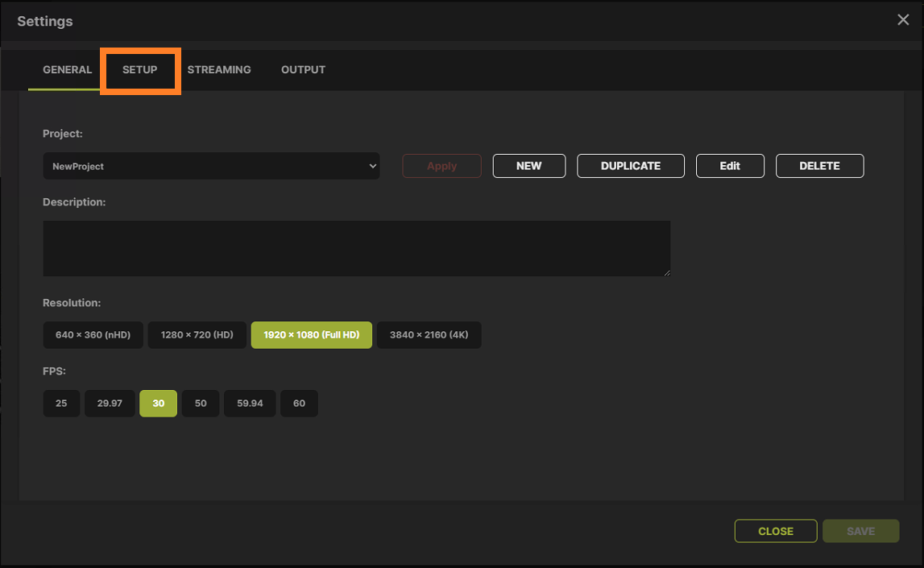924x568 pixels.
Task: Create a NEW project
Action: pyautogui.click(x=528, y=166)
